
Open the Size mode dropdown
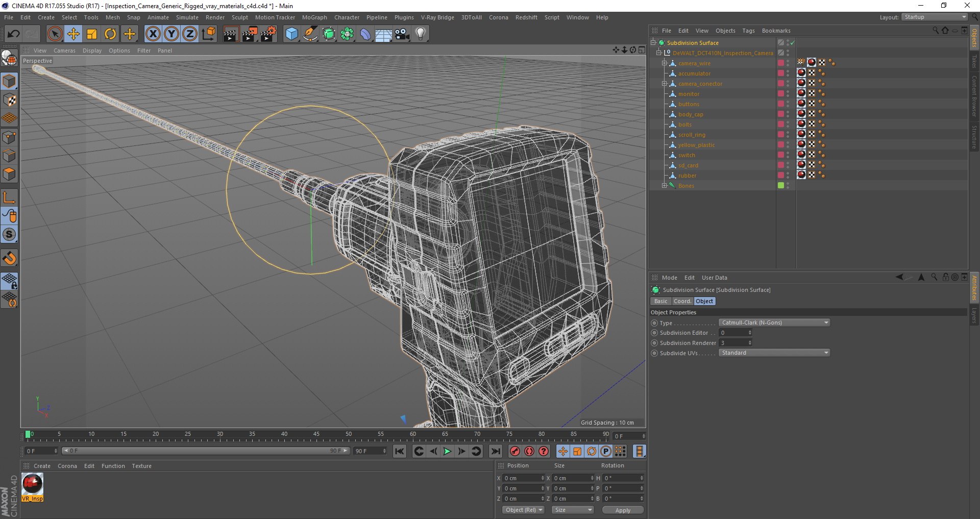click(x=573, y=510)
